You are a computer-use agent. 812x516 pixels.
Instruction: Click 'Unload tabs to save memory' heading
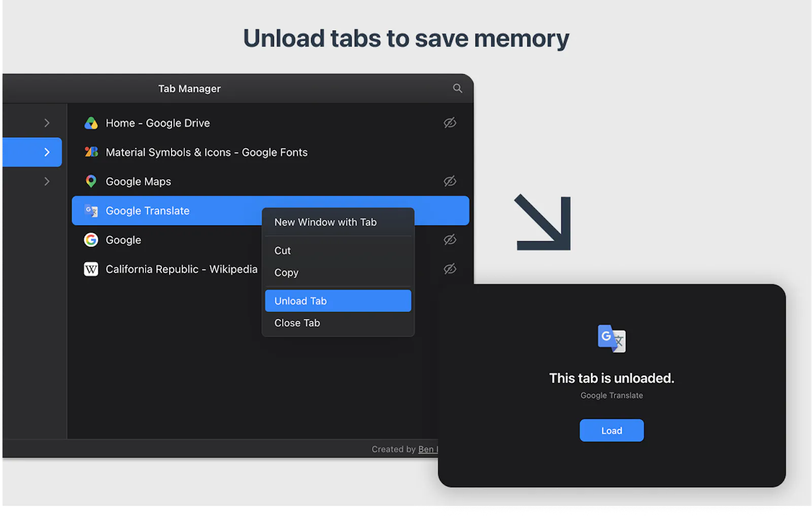pyautogui.click(x=406, y=39)
